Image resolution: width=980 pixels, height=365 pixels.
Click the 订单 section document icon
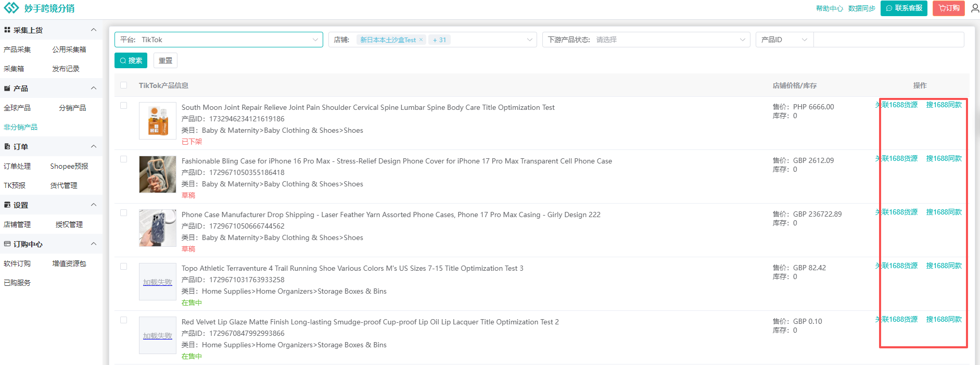(x=7, y=147)
